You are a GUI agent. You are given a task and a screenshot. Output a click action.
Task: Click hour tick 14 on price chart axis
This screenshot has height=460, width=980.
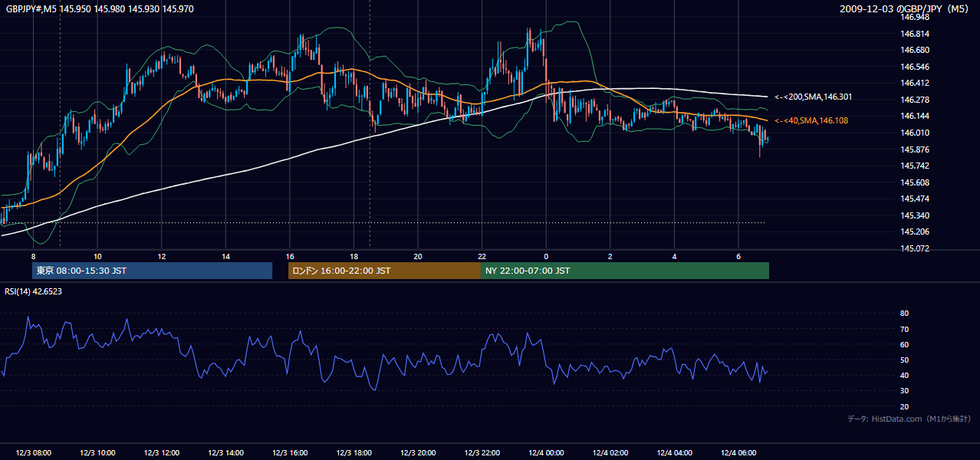point(225,256)
